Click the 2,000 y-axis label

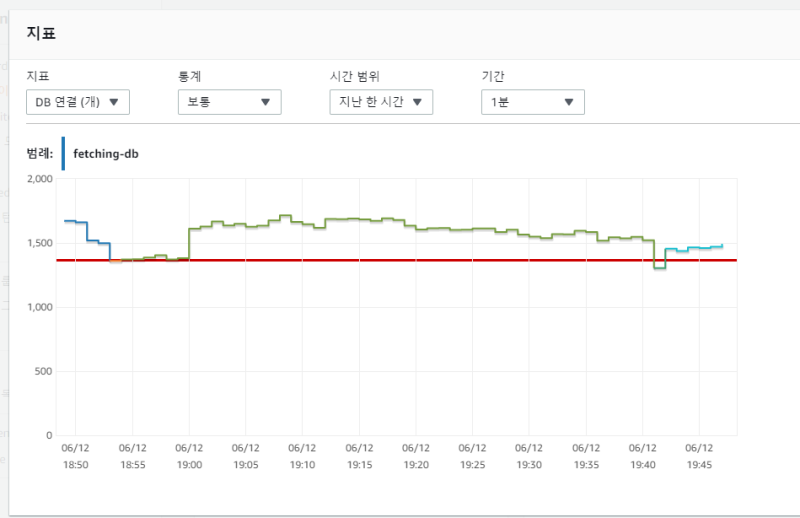[38, 179]
